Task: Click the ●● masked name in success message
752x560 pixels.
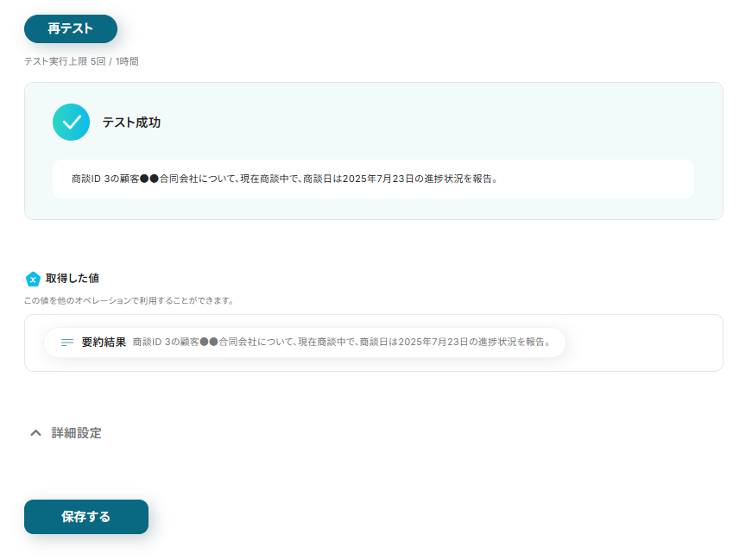Action: point(149,179)
